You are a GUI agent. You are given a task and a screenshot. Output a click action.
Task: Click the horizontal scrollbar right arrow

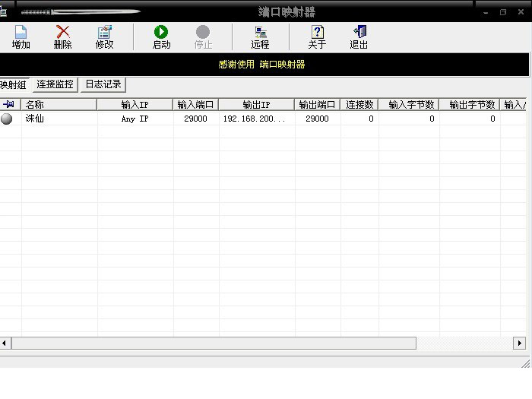coord(520,344)
